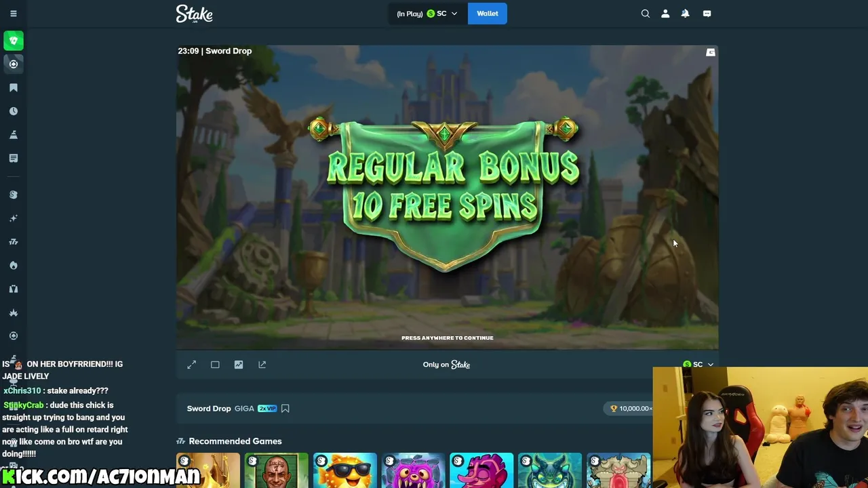The height and width of the screenshot is (488, 868).
Task: Open the circular target sidebar icon
Action: point(14,335)
